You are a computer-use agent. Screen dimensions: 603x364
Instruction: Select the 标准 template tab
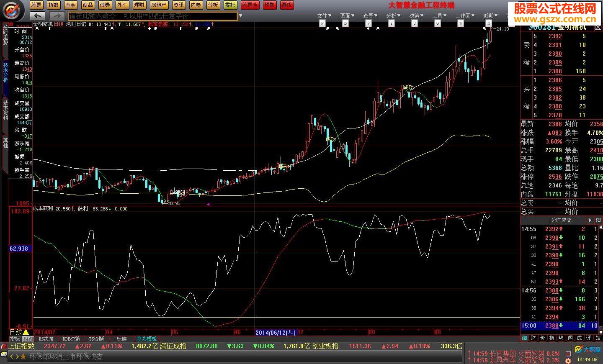(121, 339)
